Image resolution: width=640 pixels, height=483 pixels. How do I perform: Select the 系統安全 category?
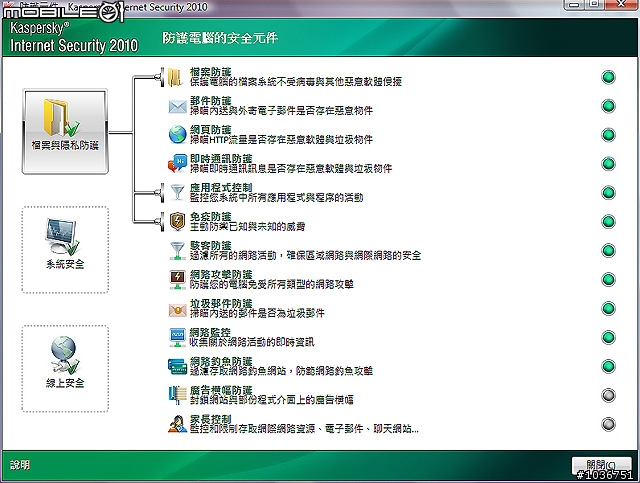click(65, 250)
